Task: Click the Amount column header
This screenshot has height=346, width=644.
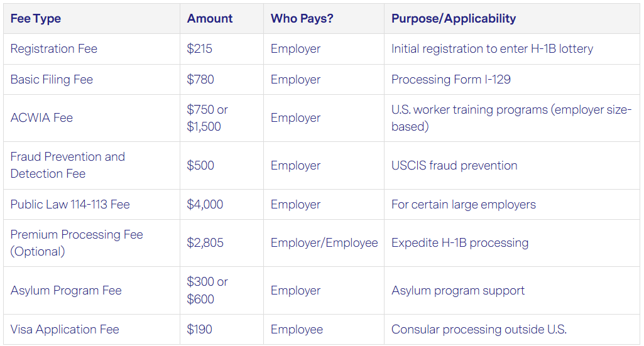Action: pyautogui.click(x=210, y=19)
